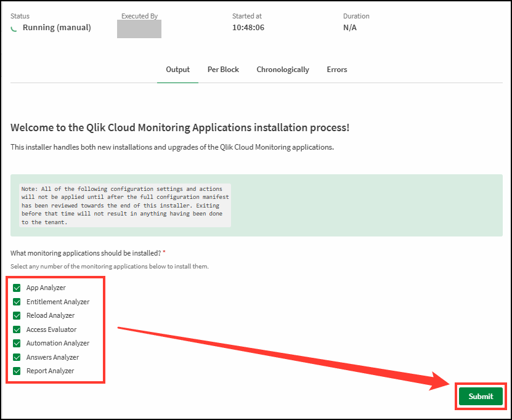Turn off the Report Analyzer checkbox

pyautogui.click(x=17, y=371)
